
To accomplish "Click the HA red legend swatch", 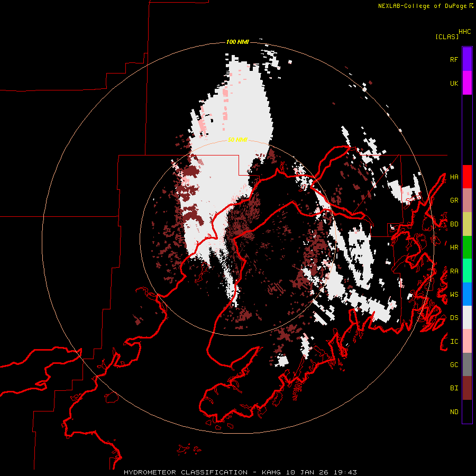I will click(x=467, y=177).
